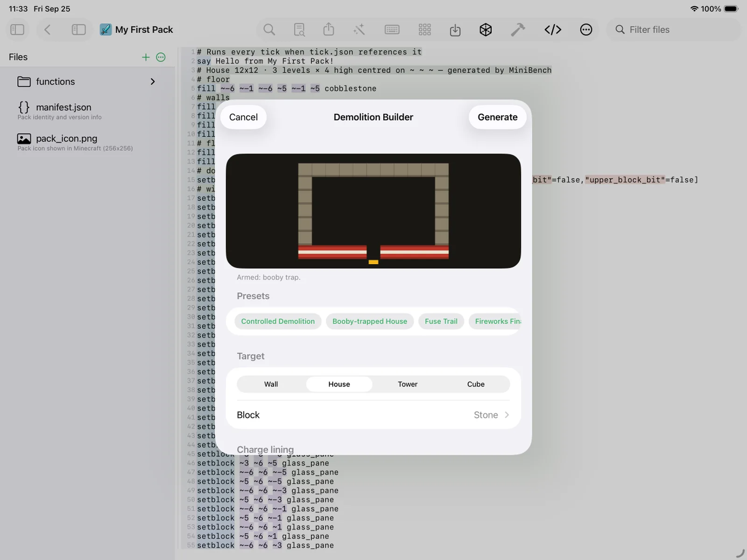The height and width of the screenshot is (560, 747).
Task: Tap the Wi-Fi status icon
Action: click(694, 9)
